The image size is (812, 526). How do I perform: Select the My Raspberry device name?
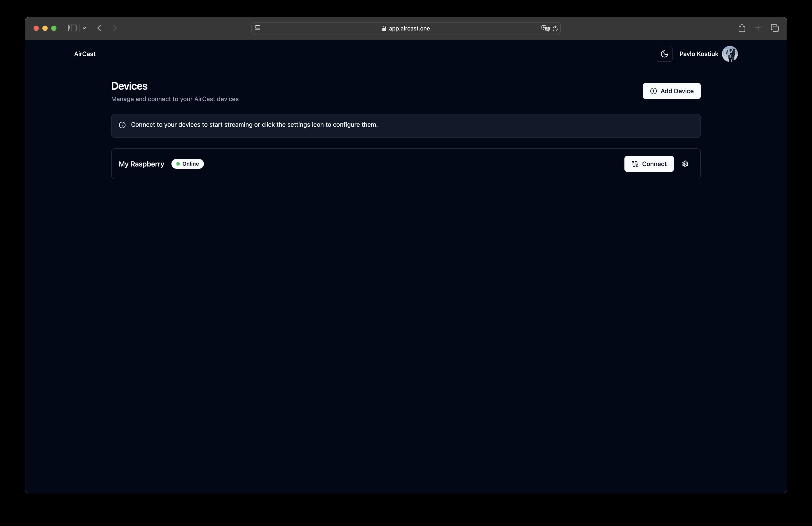(141, 164)
